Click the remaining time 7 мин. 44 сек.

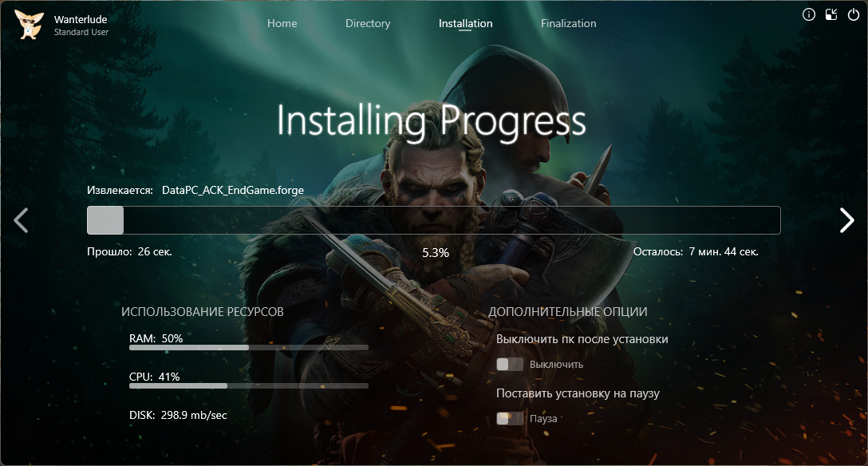pyautogui.click(x=724, y=251)
